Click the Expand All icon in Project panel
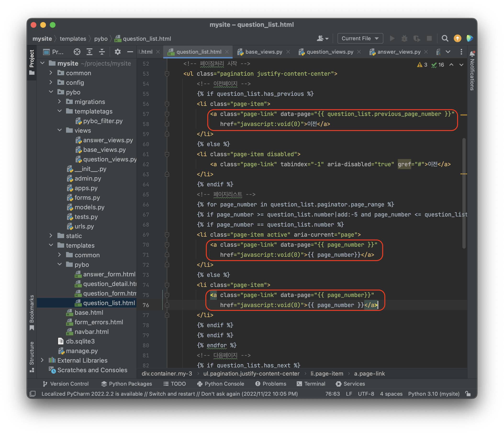The width and height of the screenshot is (504, 434). (90, 52)
